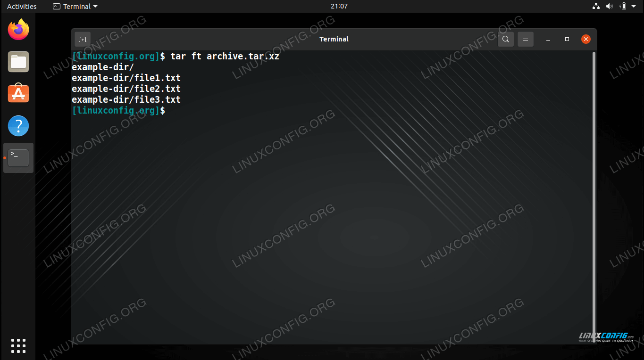Click the volume speaker icon
Screen dimensions: 644x360
pyautogui.click(x=609, y=6)
